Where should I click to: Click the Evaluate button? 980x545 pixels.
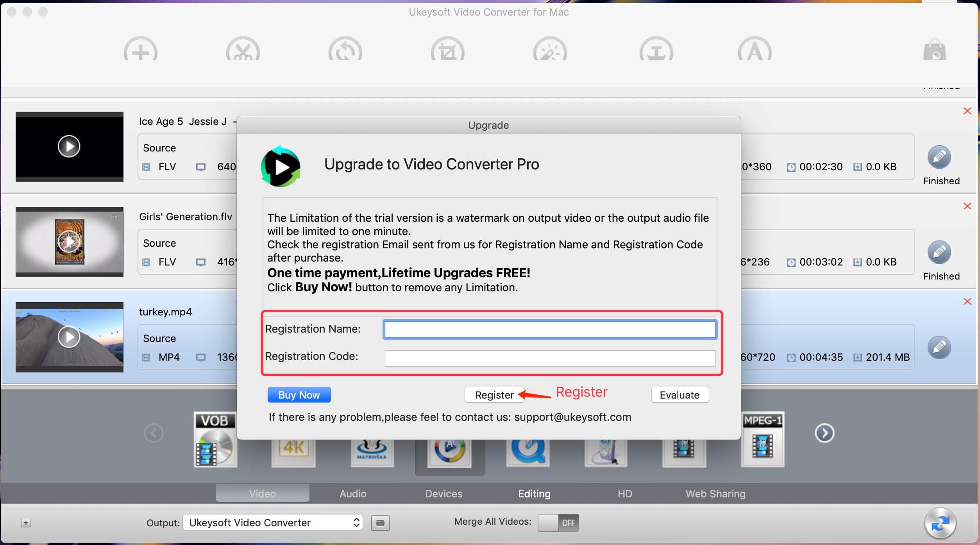680,394
